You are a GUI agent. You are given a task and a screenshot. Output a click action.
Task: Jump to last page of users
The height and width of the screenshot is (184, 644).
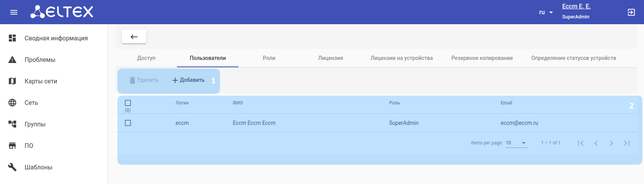(627, 143)
